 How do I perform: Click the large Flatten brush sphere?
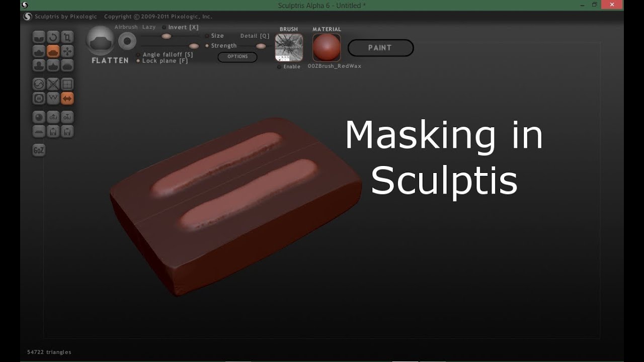pos(101,41)
